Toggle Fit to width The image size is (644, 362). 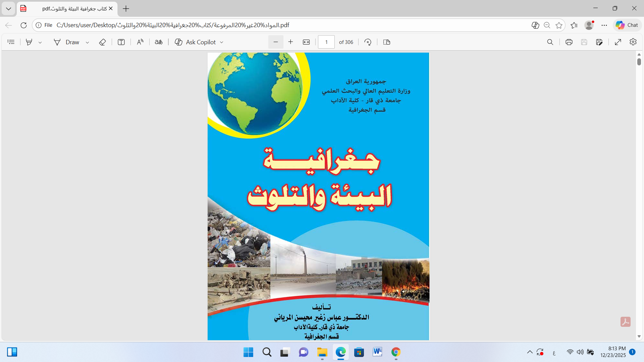(306, 42)
